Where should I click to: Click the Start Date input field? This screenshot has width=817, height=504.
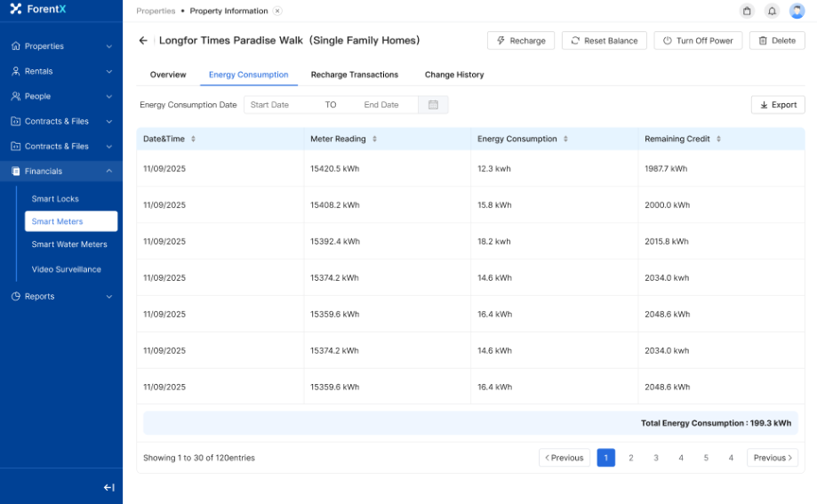(280, 105)
